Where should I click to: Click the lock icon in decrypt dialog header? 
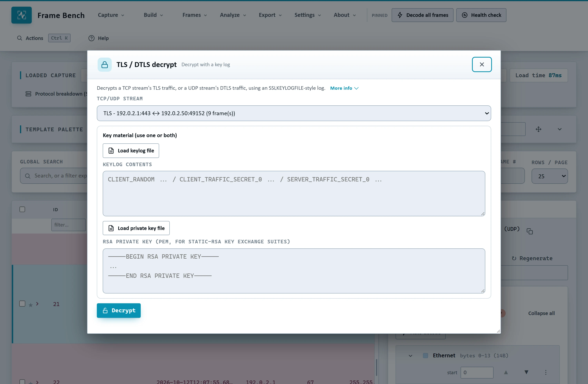[x=104, y=65]
